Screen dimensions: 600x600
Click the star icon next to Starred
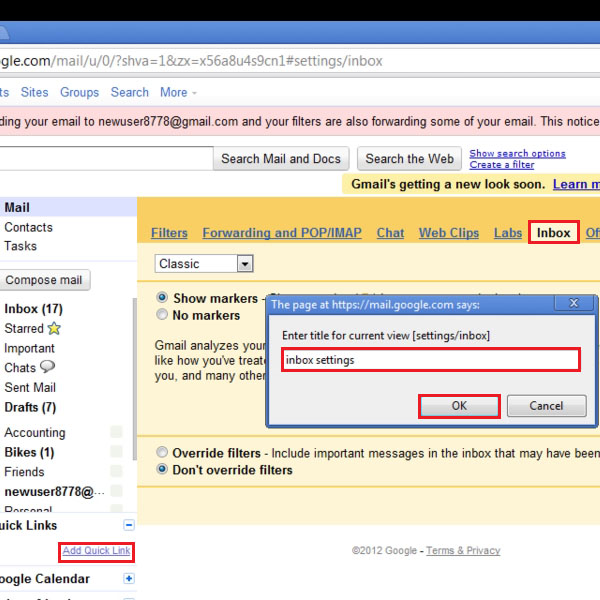pos(54,328)
